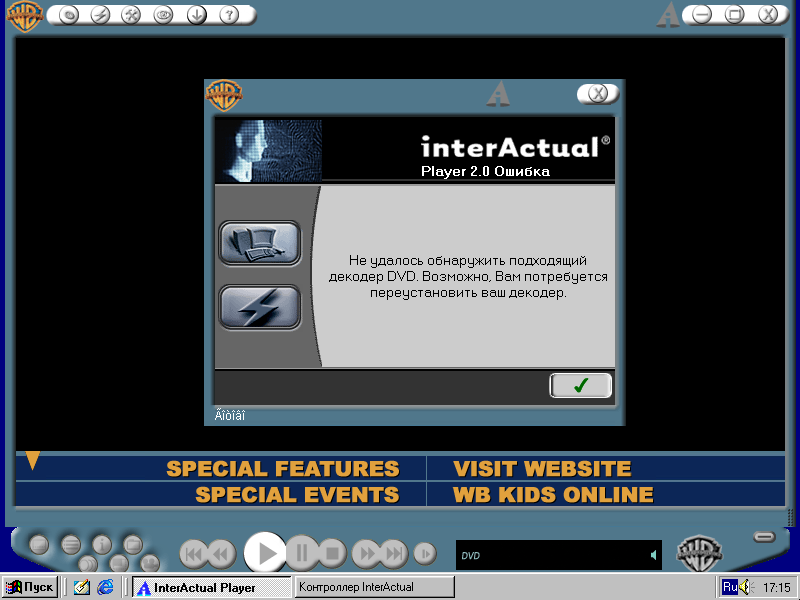The height and width of the screenshot is (600, 800).
Task: Click the subtitle screen icon in lower row
Action: pos(119,564)
